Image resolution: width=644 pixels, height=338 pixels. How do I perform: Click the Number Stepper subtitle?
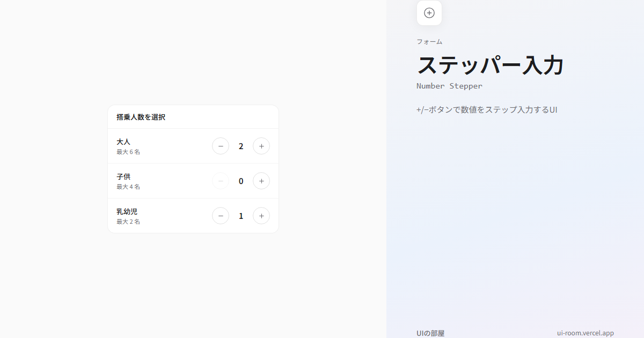(x=449, y=86)
